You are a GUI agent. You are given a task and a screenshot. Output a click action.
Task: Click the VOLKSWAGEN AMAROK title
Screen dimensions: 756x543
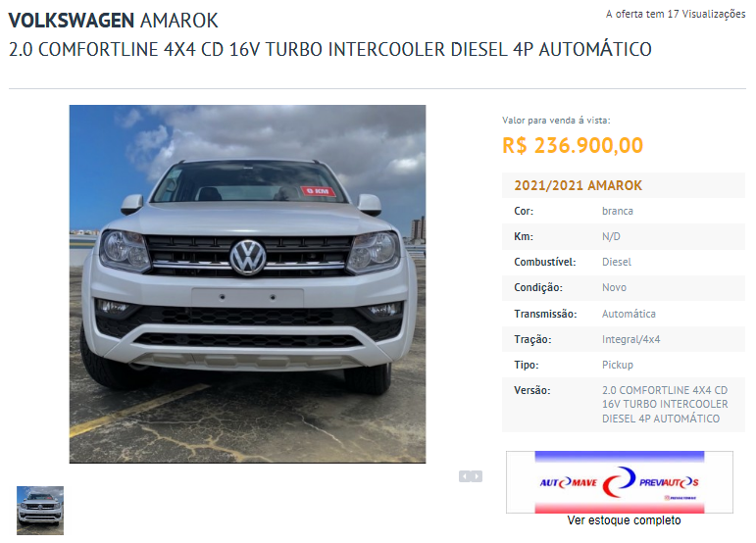tap(114, 21)
